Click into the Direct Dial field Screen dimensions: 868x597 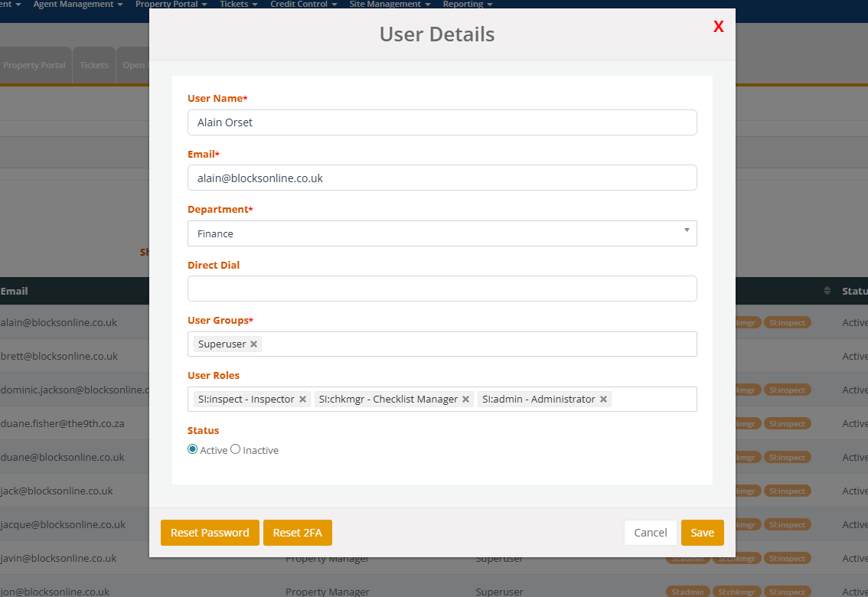(x=442, y=289)
